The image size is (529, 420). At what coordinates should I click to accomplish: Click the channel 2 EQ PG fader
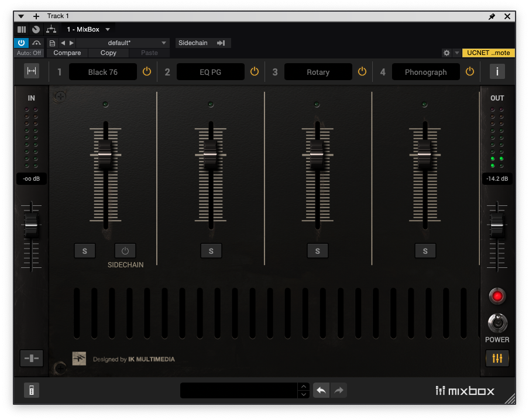click(x=210, y=154)
